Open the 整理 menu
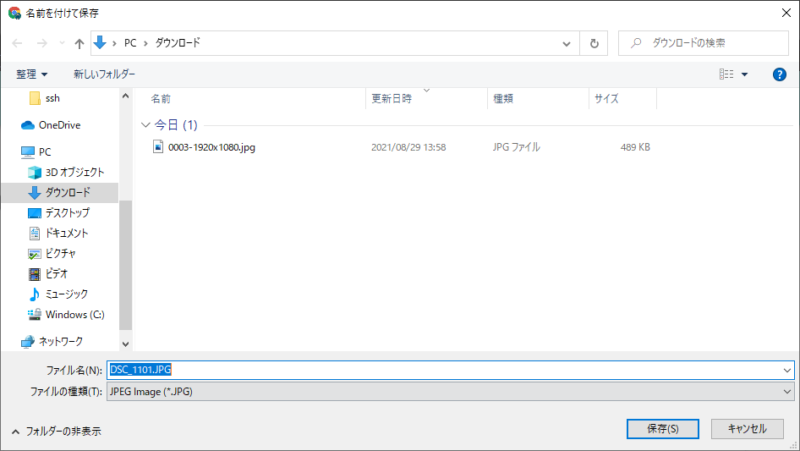The width and height of the screenshot is (800, 451). pos(32,74)
